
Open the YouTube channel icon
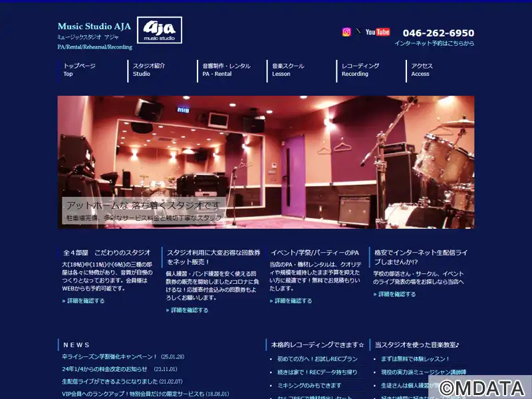click(378, 32)
